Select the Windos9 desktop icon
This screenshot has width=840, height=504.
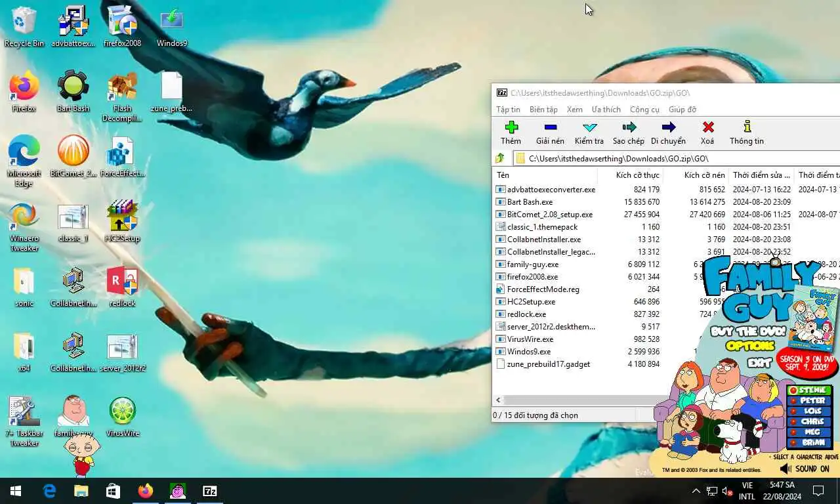click(x=172, y=26)
